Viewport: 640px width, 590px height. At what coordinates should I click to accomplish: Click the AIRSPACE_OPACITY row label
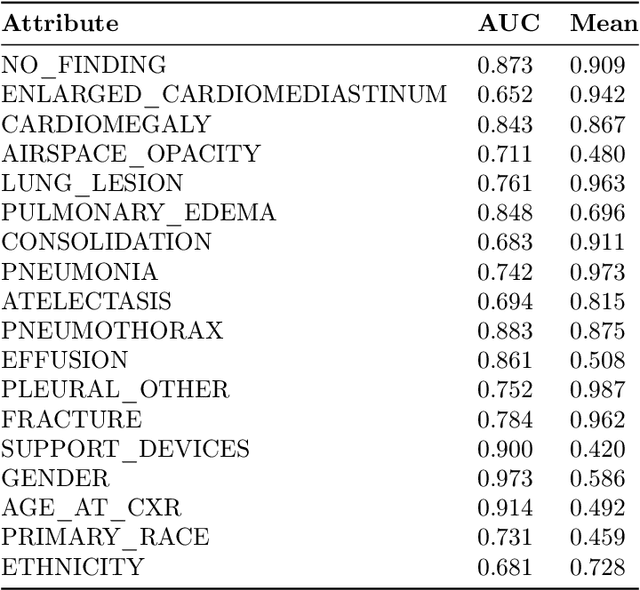(130, 154)
